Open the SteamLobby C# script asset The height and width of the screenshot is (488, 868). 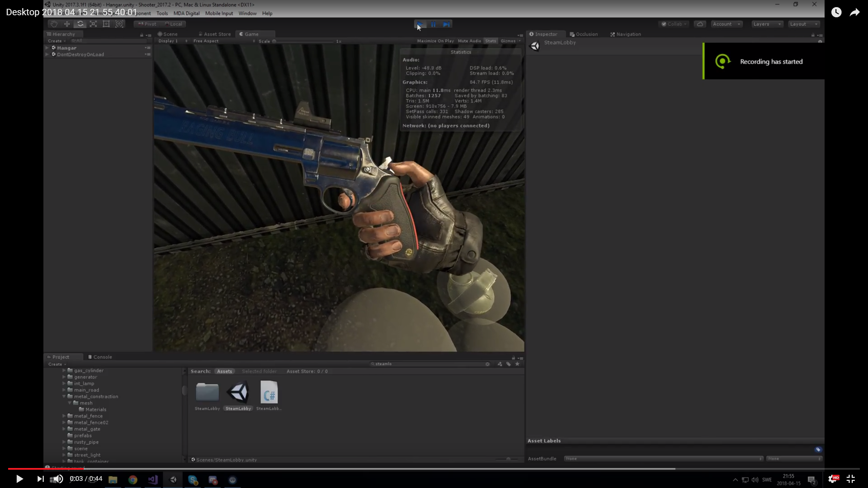pos(269,393)
